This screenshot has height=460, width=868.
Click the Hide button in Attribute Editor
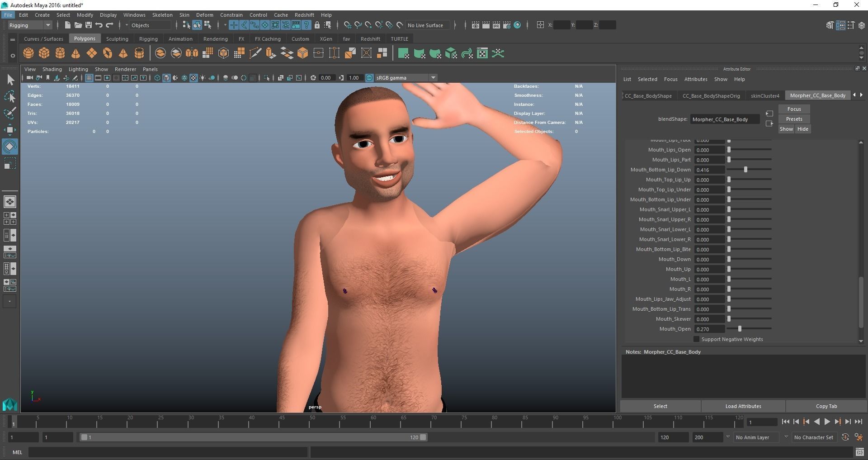(802, 129)
